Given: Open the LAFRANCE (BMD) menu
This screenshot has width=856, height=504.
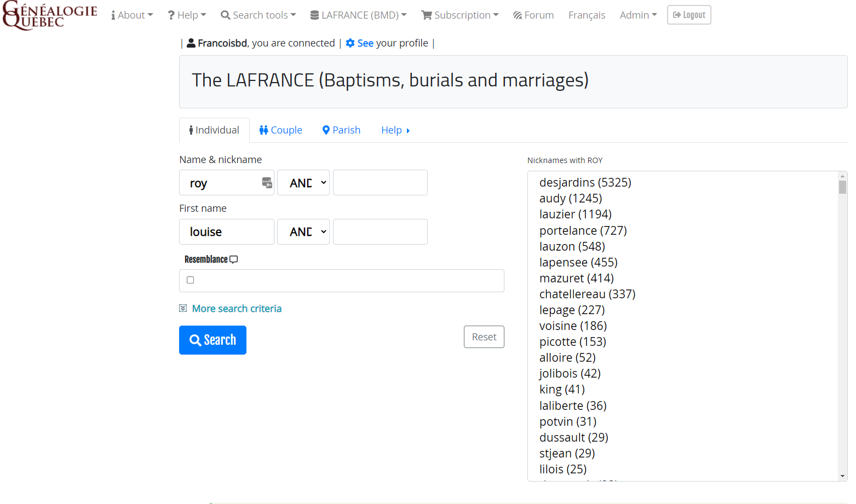Looking at the screenshot, I should (x=359, y=15).
